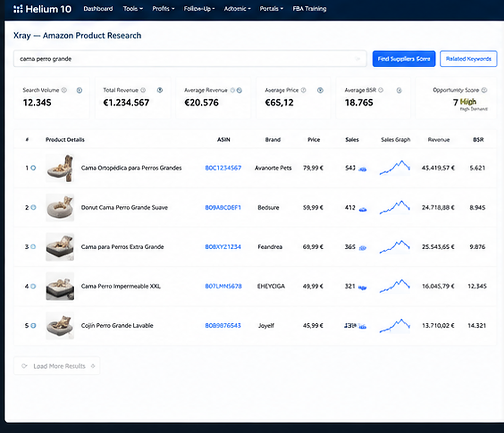The width and height of the screenshot is (504, 433).
Task: Sort by the Revenue column header
Action: (x=439, y=140)
